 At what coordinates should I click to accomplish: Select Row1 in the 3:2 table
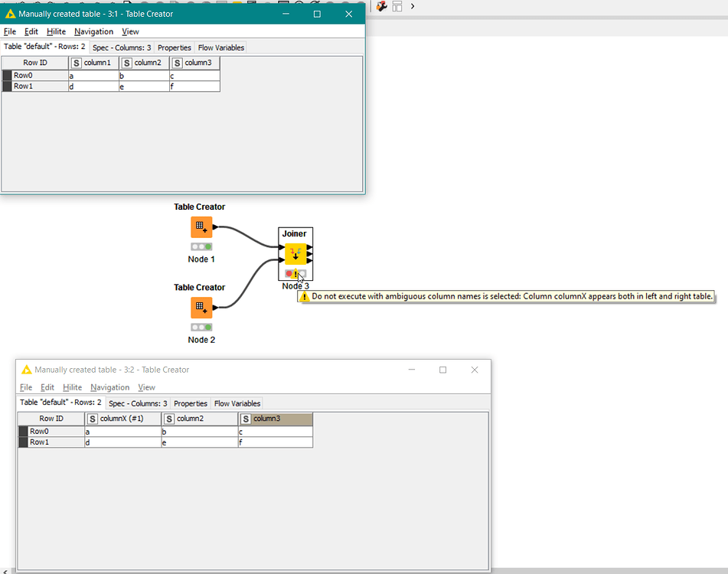[51, 442]
